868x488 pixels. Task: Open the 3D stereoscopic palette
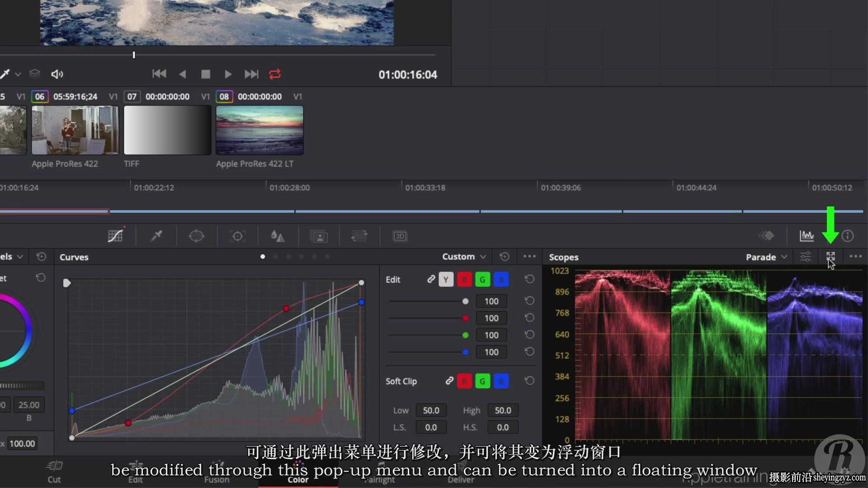pyautogui.click(x=400, y=236)
